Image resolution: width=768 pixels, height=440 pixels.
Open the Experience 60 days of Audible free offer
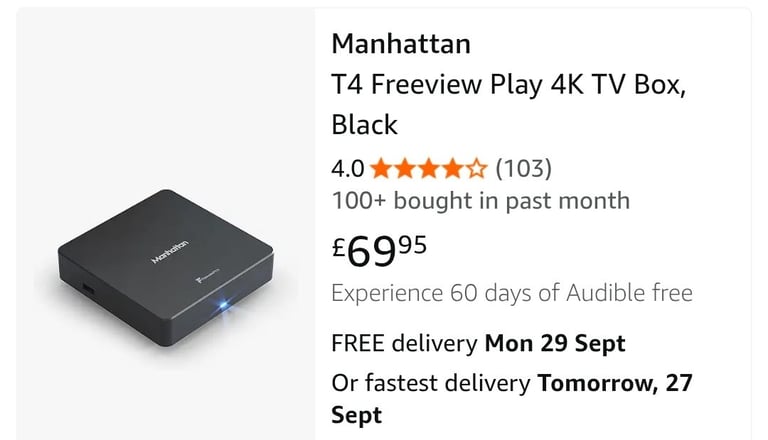point(512,293)
